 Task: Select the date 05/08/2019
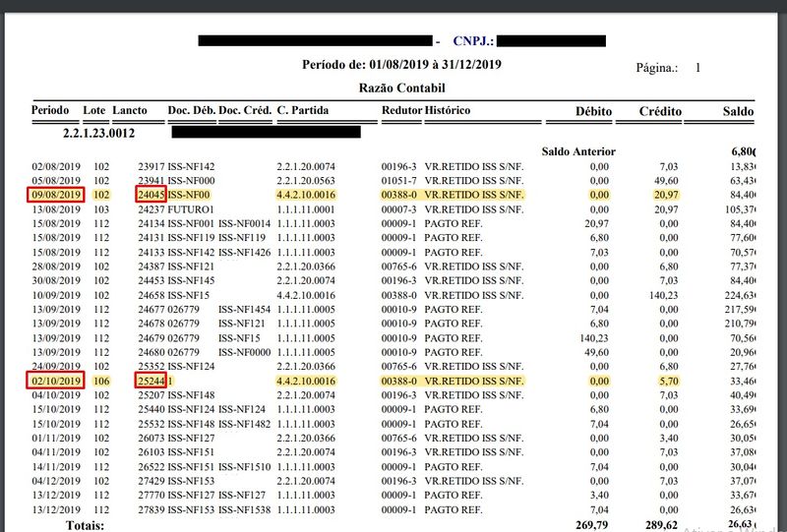point(56,181)
